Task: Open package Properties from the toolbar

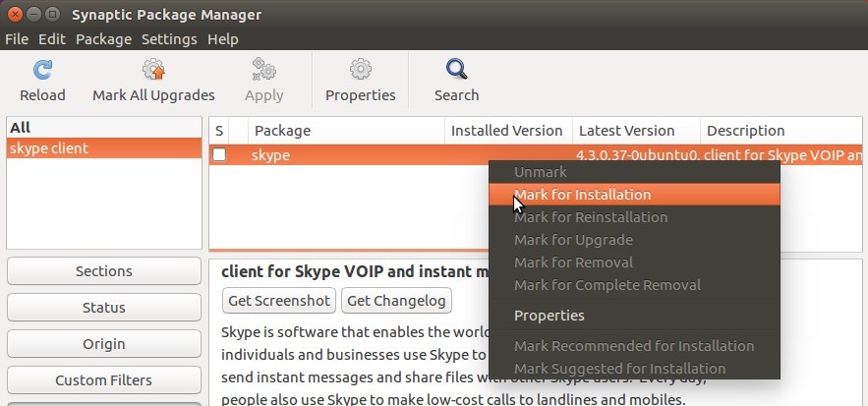Action: 361,82
